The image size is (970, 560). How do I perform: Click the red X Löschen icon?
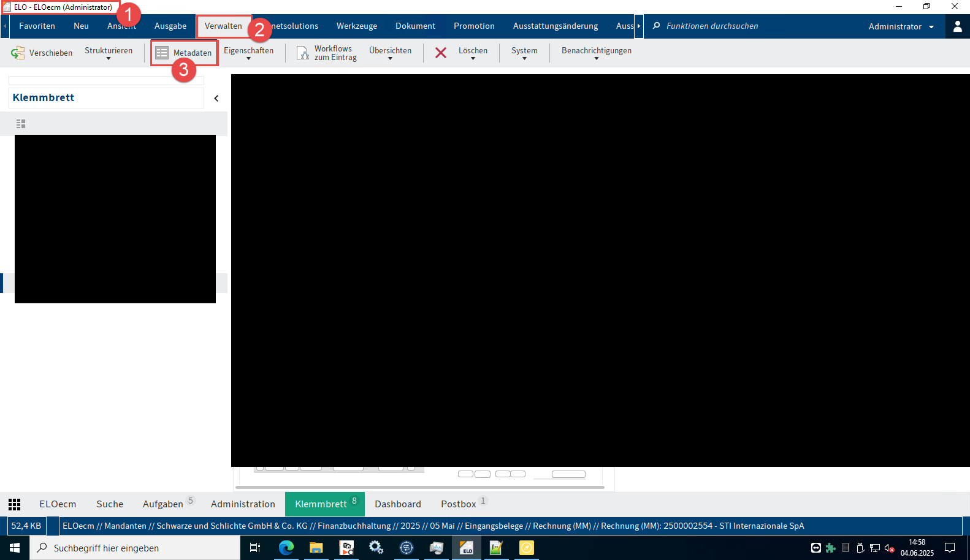point(440,53)
